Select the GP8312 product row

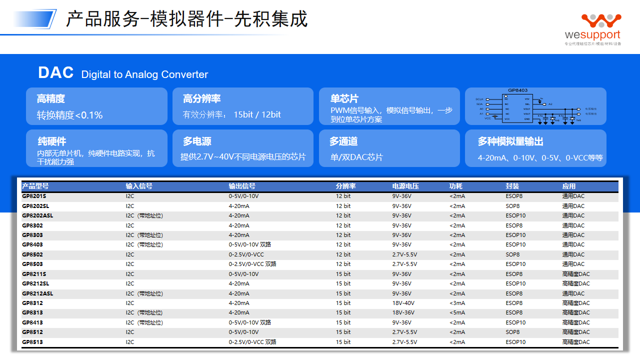[320, 303]
